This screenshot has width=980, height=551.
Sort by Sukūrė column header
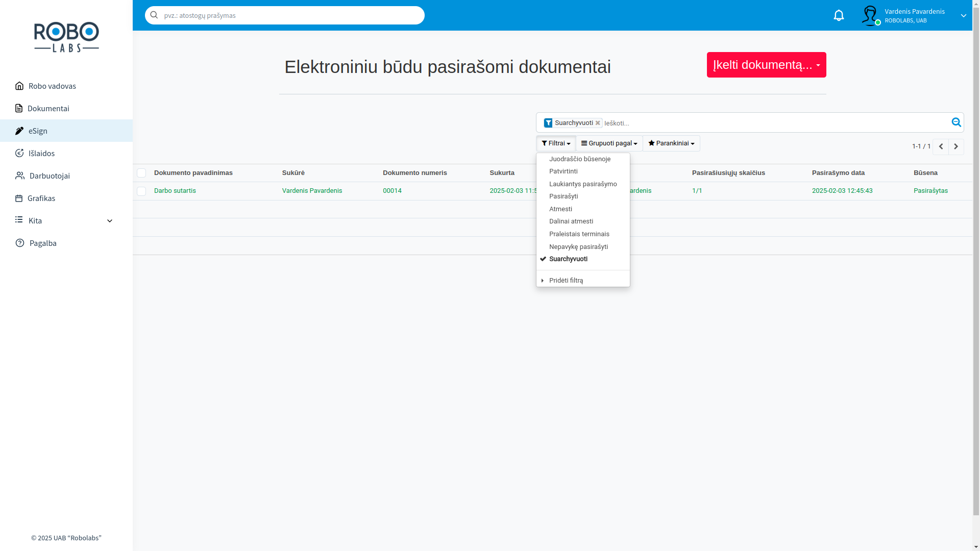point(293,173)
